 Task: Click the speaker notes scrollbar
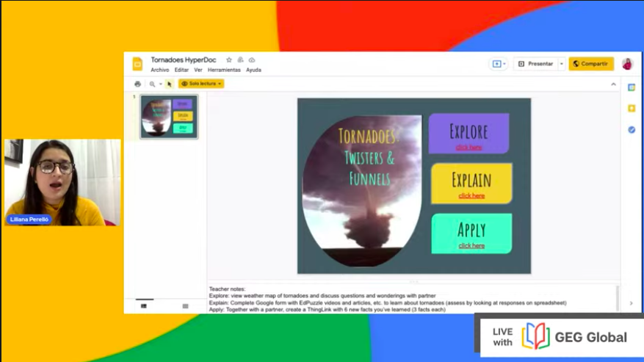[618, 298]
